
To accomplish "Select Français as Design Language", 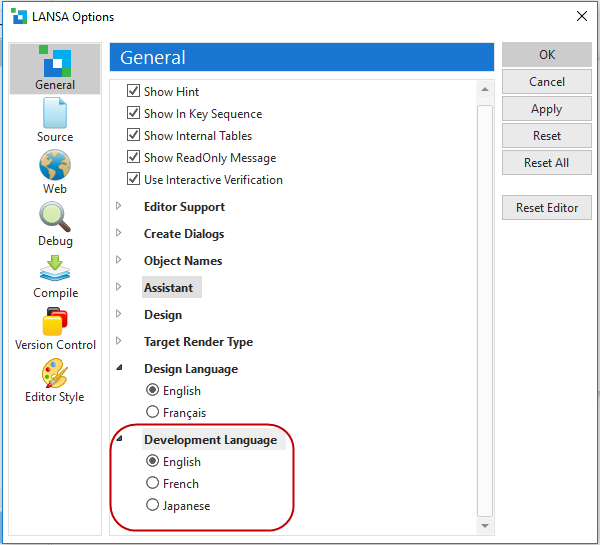I will (153, 412).
